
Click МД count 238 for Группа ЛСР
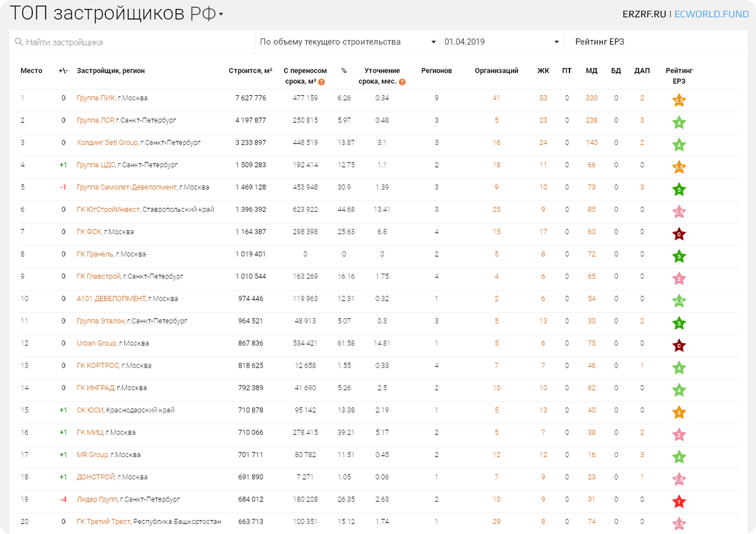pos(592,120)
